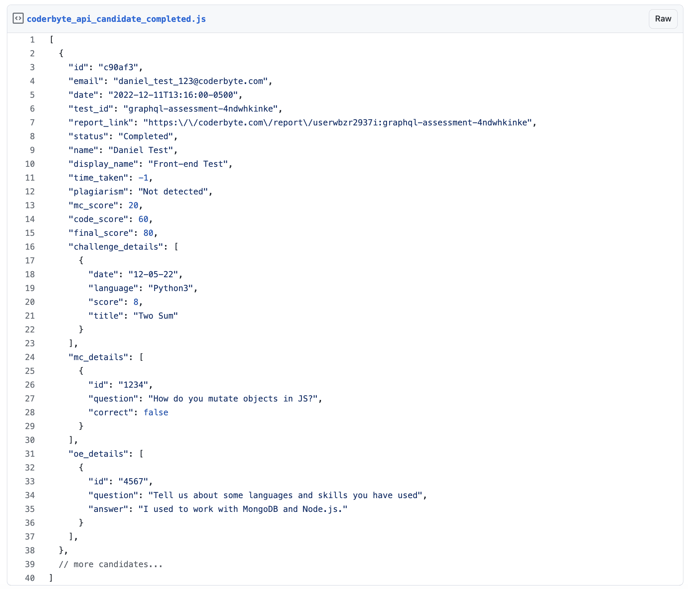This screenshot has height=589, width=688.
Task: Select line number 24 for mc_details
Action: 30,357
